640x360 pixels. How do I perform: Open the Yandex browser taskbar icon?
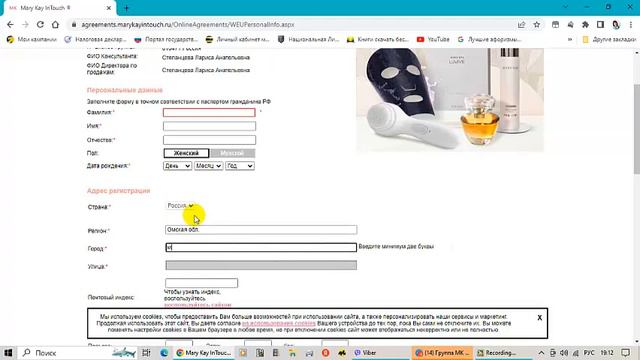[325, 353]
